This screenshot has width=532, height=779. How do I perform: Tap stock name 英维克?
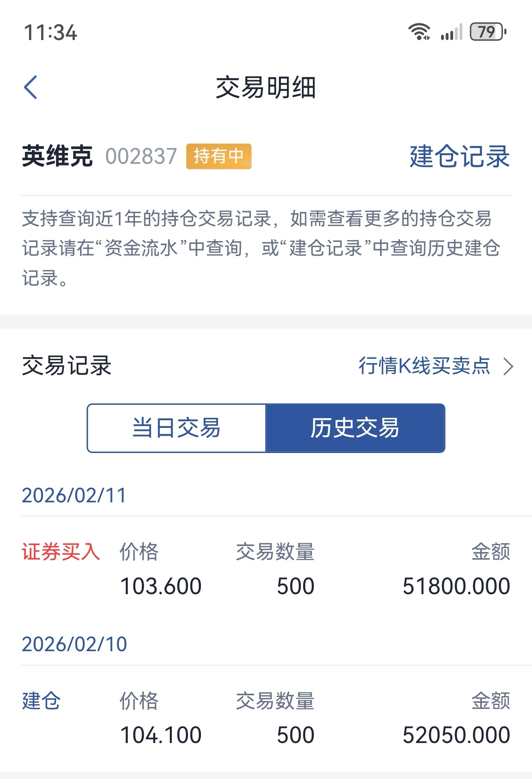[57, 156]
